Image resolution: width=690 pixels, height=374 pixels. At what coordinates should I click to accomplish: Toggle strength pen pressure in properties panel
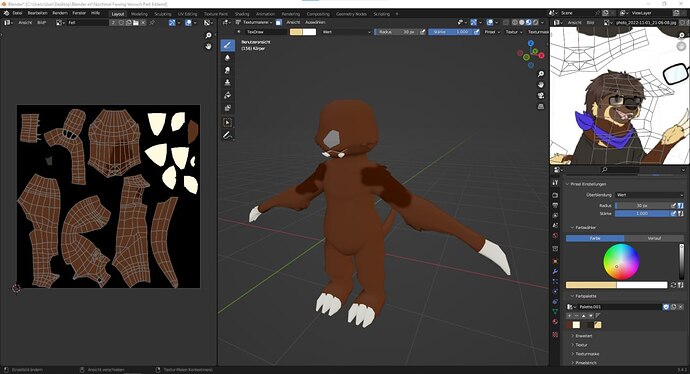click(x=673, y=213)
